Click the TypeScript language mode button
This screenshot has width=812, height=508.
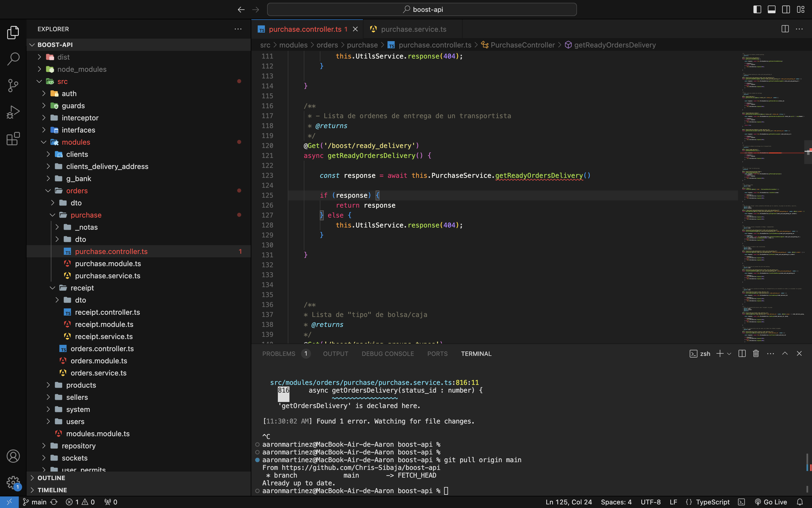click(713, 502)
